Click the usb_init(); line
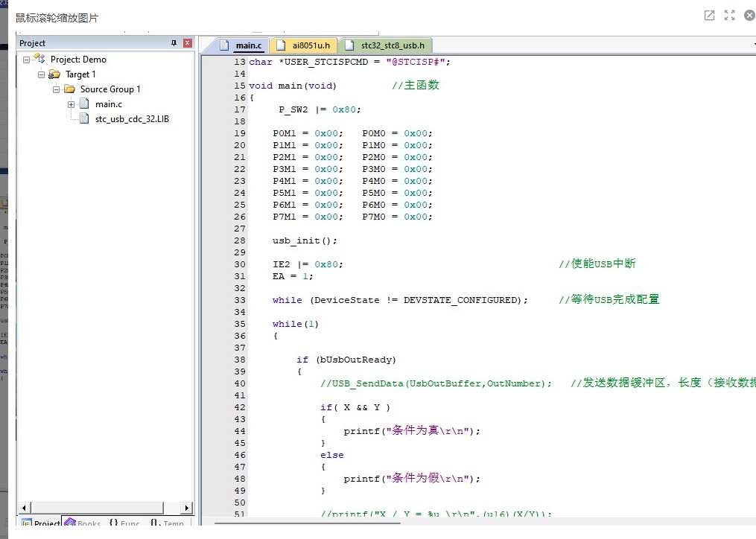 point(305,240)
